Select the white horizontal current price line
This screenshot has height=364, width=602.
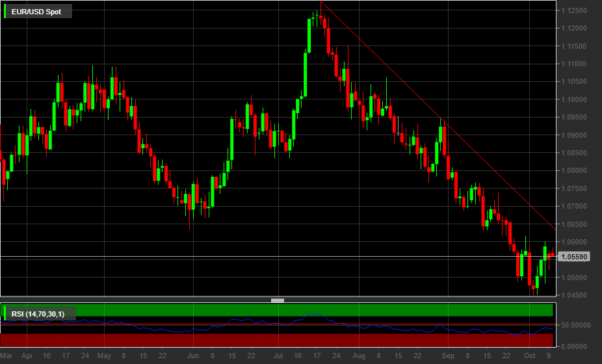pyautogui.click(x=278, y=256)
